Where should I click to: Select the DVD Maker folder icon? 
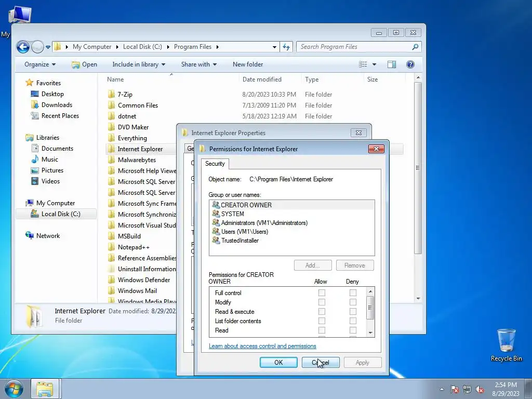[x=111, y=127]
